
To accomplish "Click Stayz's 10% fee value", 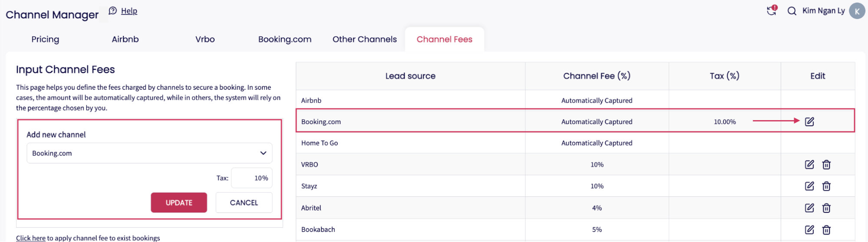I will coord(597,186).
